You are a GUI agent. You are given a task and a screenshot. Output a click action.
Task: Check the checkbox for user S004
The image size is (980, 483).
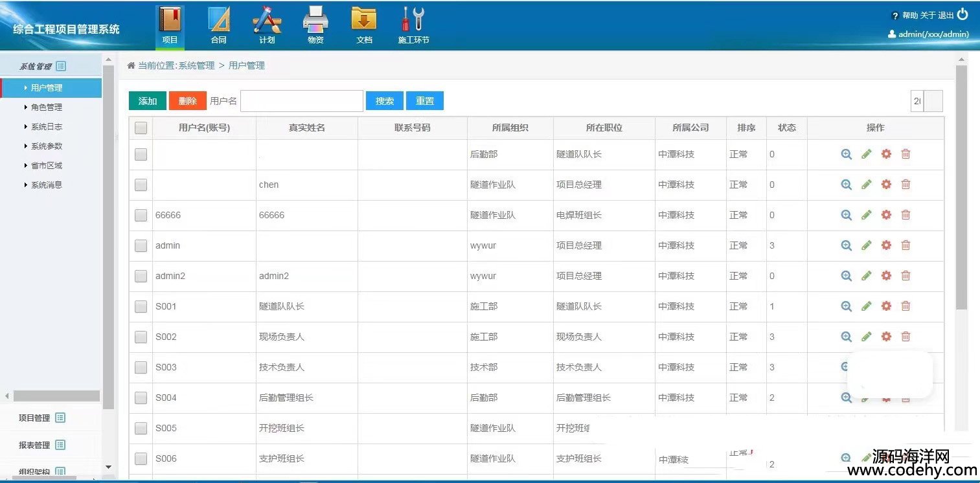141,398
